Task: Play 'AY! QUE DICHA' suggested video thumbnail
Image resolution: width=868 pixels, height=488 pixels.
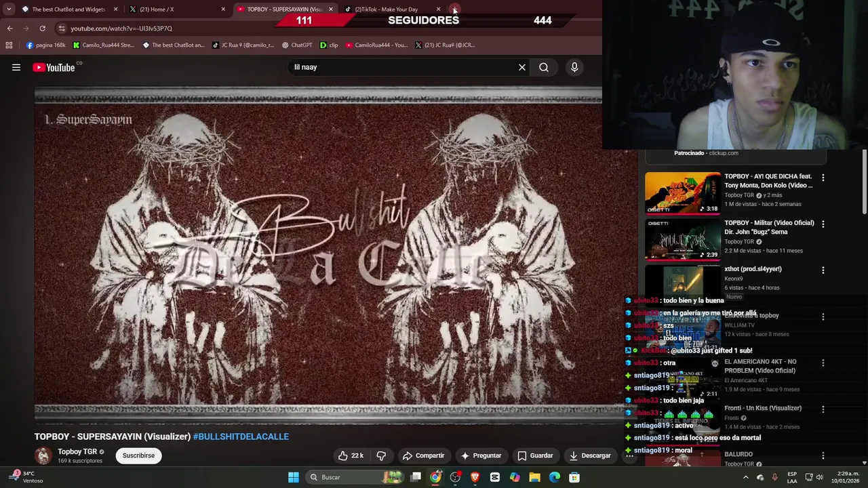Action: [682, 193]
